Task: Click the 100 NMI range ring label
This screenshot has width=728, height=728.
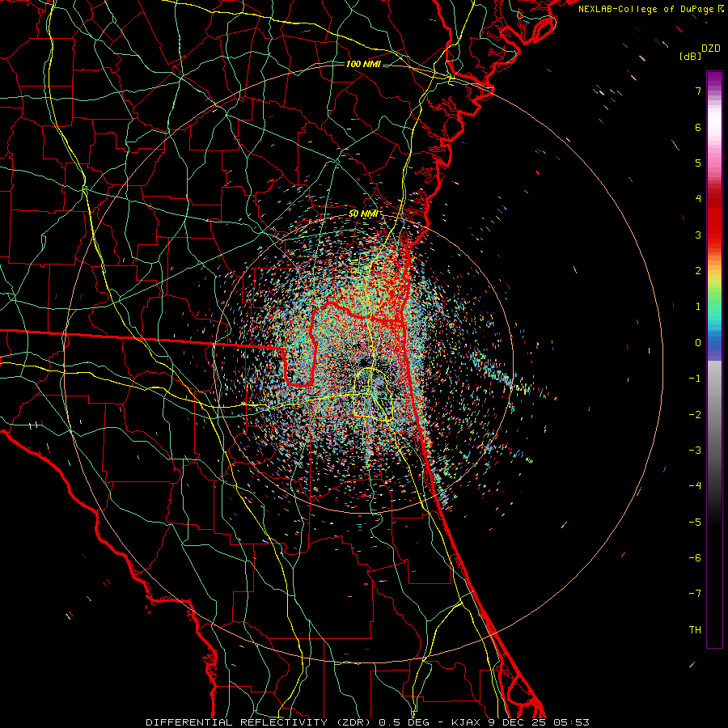Action: coord(363,64)
